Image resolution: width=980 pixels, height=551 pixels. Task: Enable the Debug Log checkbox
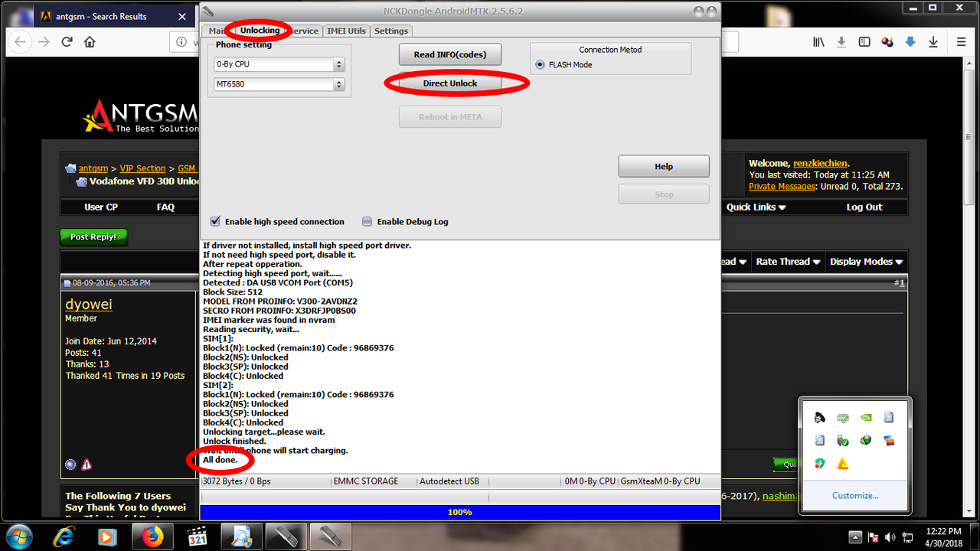367,221
